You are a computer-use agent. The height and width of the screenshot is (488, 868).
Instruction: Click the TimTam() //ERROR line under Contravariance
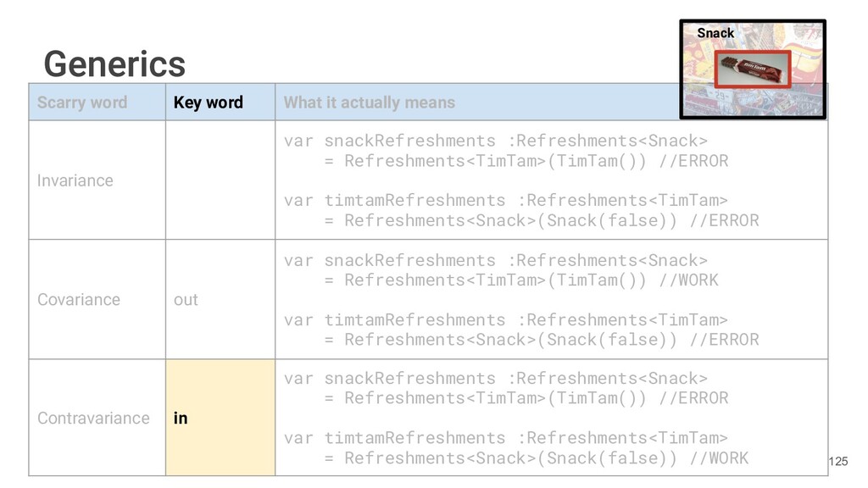526,398
